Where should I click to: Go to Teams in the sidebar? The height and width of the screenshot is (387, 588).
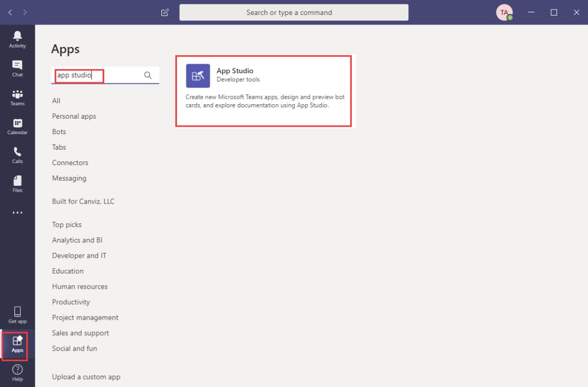(17, 97)
